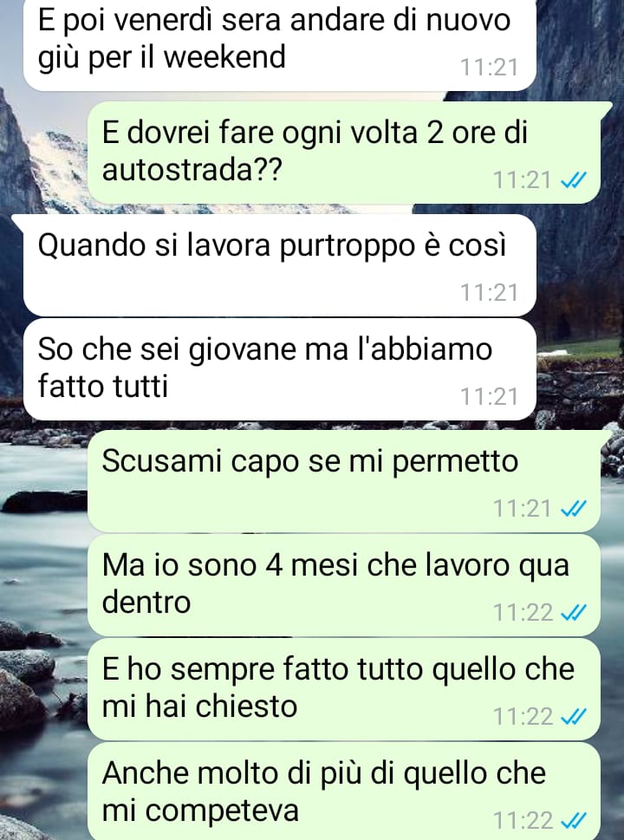The width and height of the screenshot is (624, 840).
Task: Tap the 11:21 timestamp under 'Quando si lavora'
Action: 489,293
